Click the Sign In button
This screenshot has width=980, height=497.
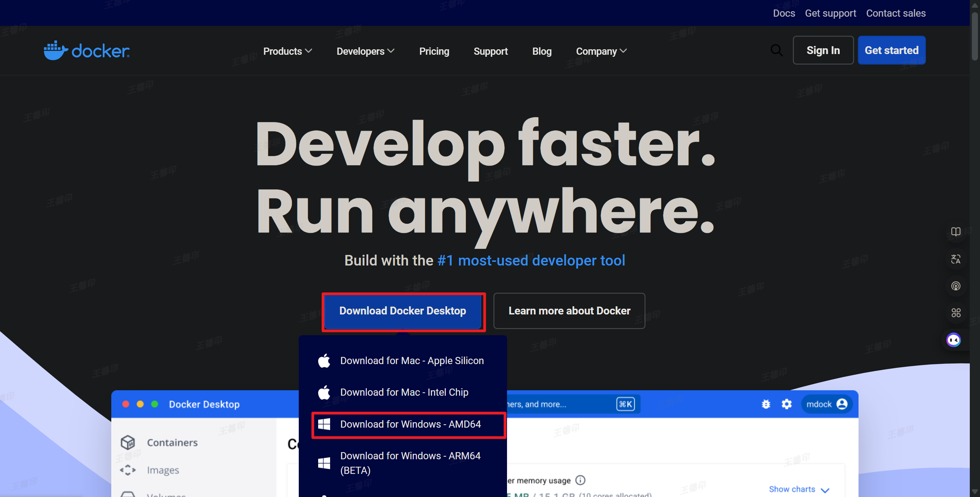click(x=823, y=50)
